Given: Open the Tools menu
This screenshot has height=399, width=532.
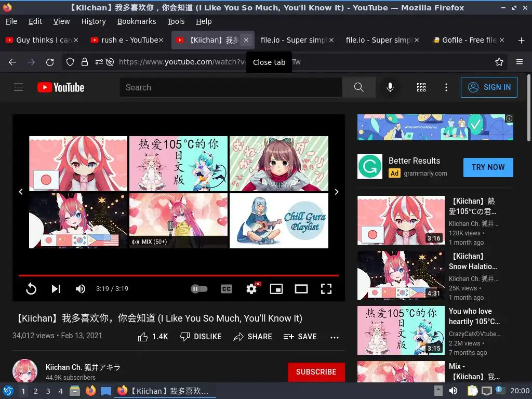Looking at the screenshot, I should (176, 21).
